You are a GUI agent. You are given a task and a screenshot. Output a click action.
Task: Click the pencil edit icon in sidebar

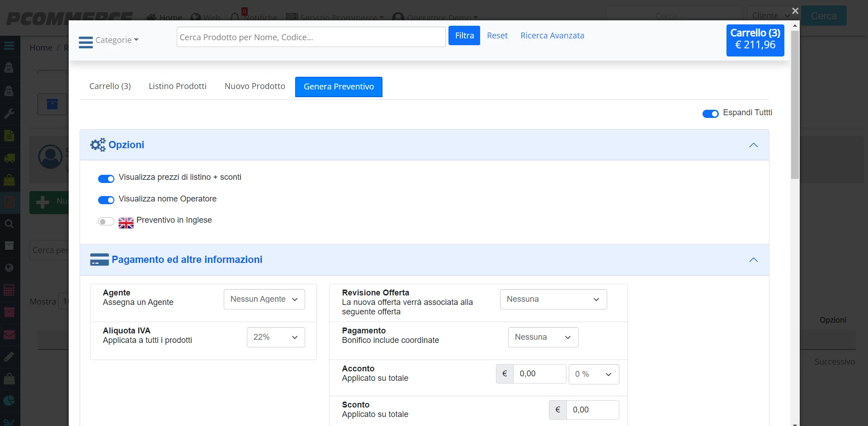(9, 356)
